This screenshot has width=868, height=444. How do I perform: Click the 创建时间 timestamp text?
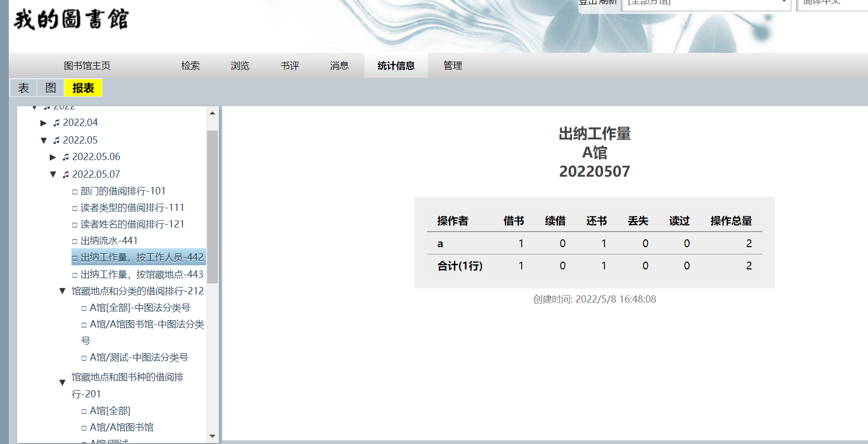click(x=595, y=299)
